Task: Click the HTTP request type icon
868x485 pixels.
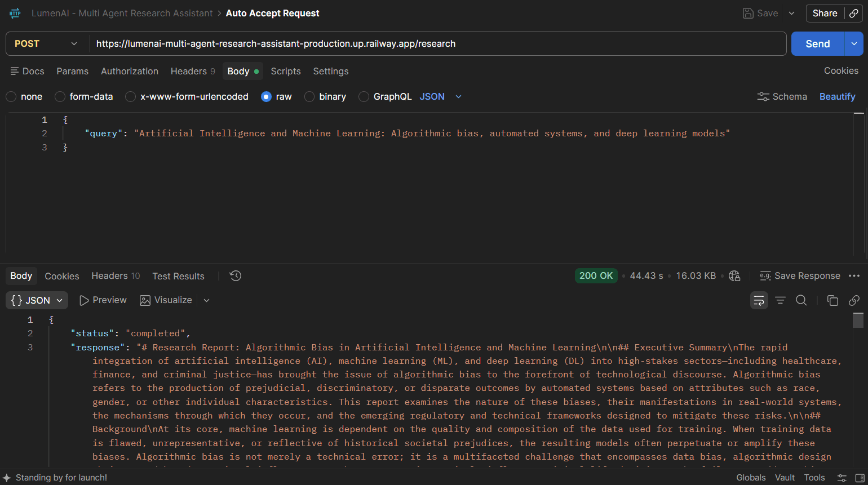Action: (x=15, y=13)
